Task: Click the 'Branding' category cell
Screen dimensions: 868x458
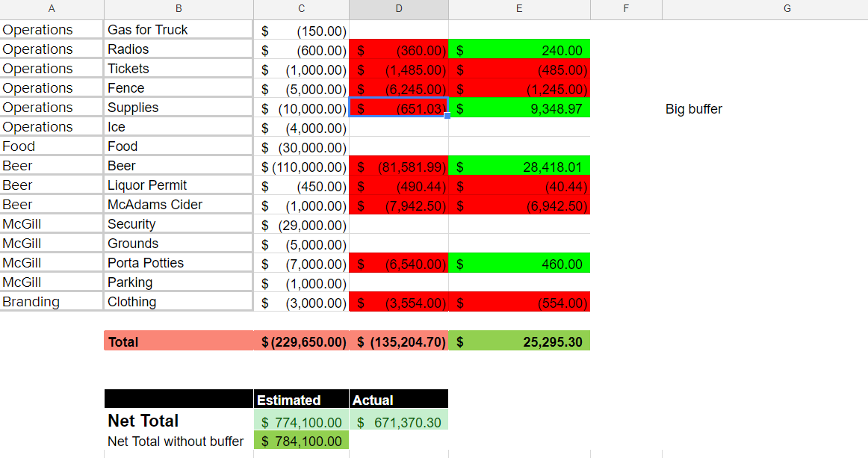Action: click(51, 301)
